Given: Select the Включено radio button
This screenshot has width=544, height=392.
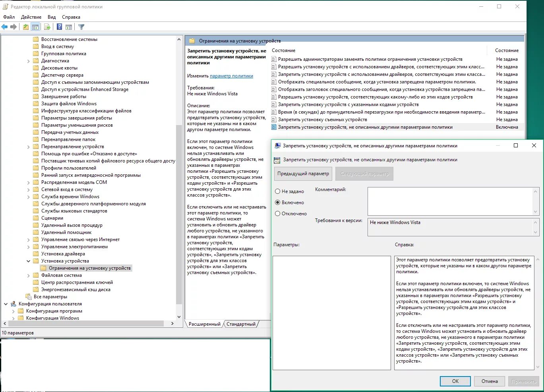Looking at the screenshot, I should click(x=278, y=203).
